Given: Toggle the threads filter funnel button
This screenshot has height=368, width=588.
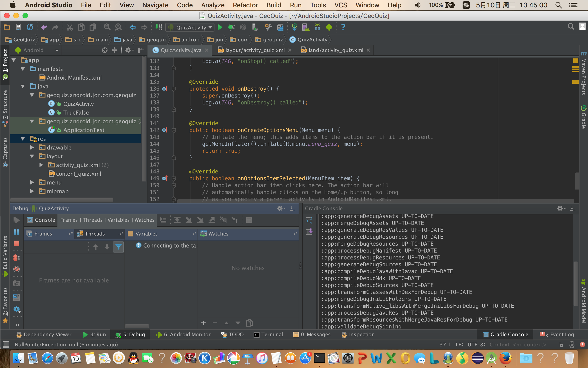Looking at the screenshot, I should pyautogui.click(x=119, y=247).
